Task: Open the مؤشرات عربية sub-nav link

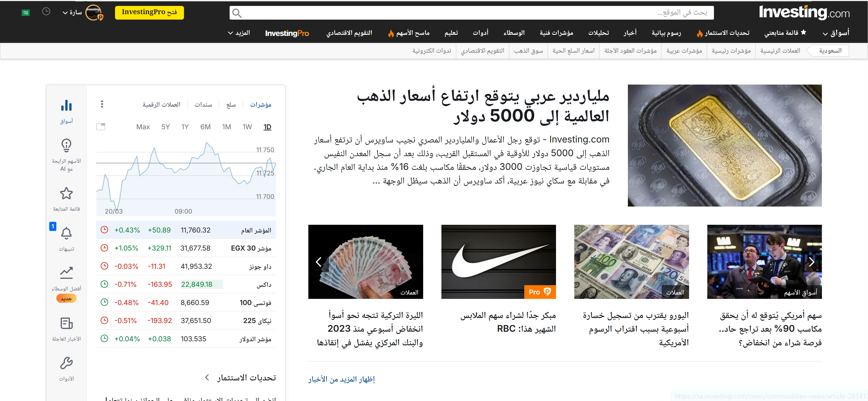Action: click(x=684, y=51)
